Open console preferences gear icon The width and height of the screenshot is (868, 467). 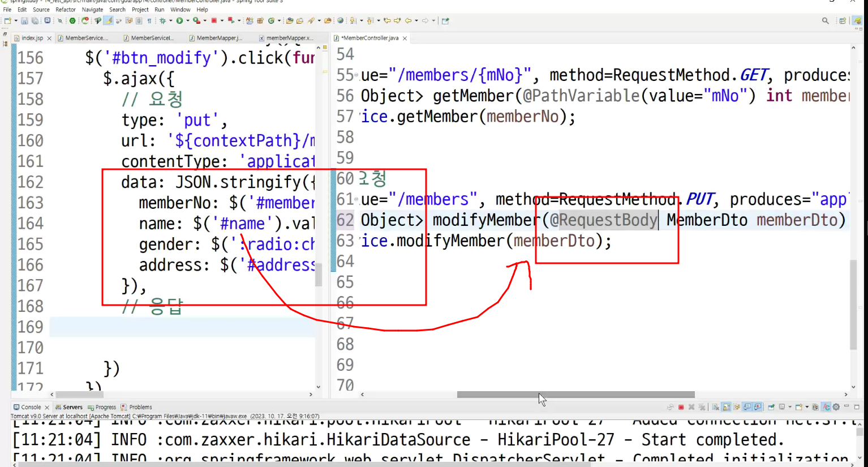coord(836,407)
